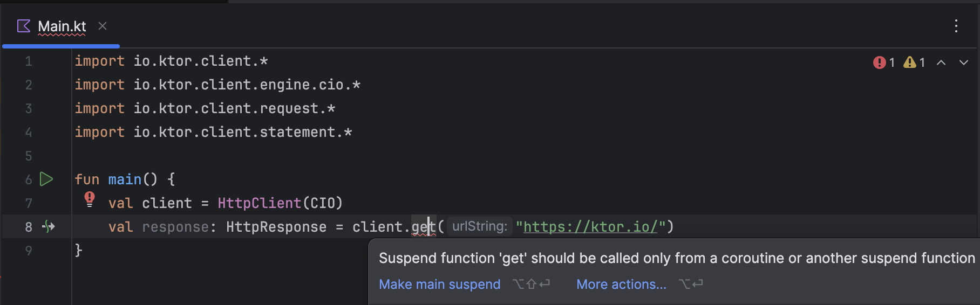Open the editor tab options three-dot menu
The width and height of the screenshot is (980, 305).
point(956,26)
